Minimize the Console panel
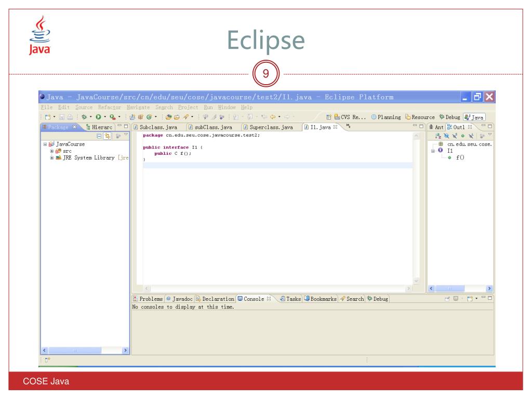This screenshot has width=532, height=399. (x=484, y=298)
